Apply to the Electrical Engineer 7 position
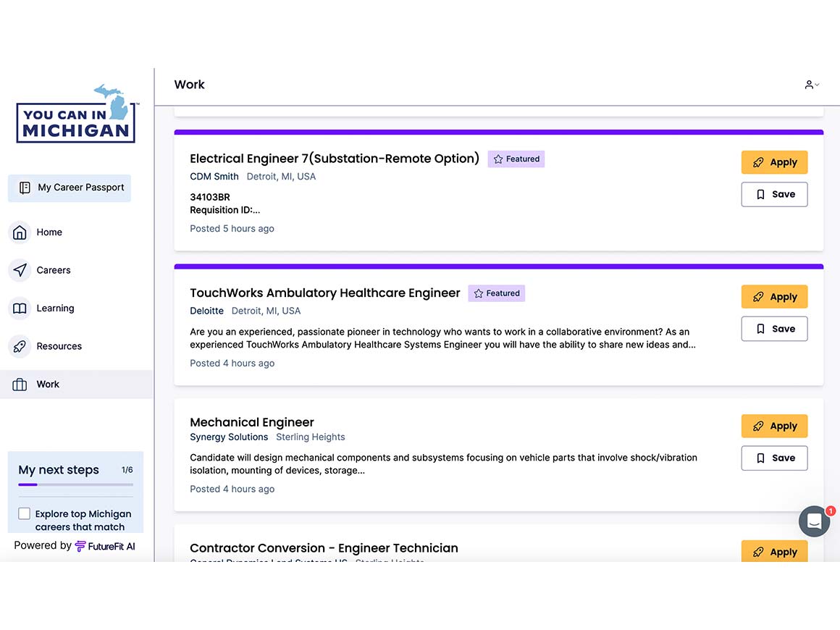 [x=774, y=162]
